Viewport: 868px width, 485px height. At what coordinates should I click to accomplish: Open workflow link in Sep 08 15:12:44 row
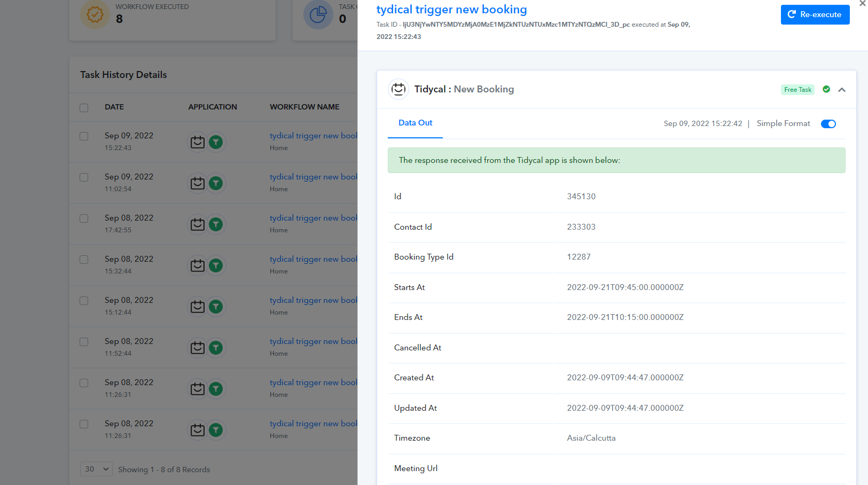click(314, 300)
